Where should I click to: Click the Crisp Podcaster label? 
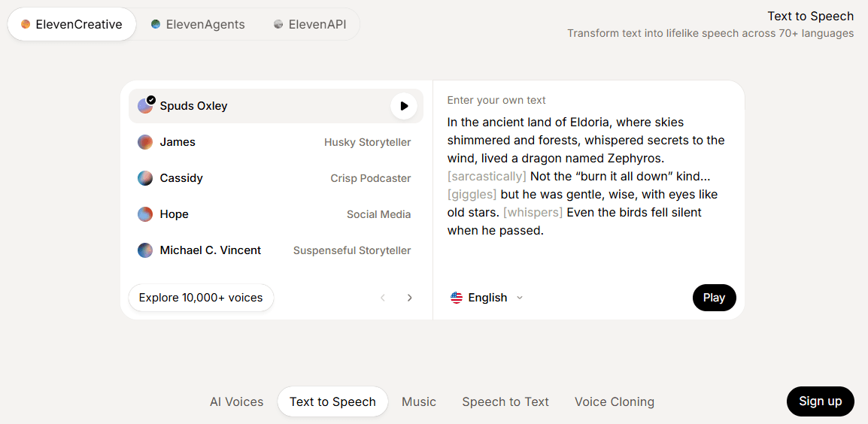(x=371, y=178)
